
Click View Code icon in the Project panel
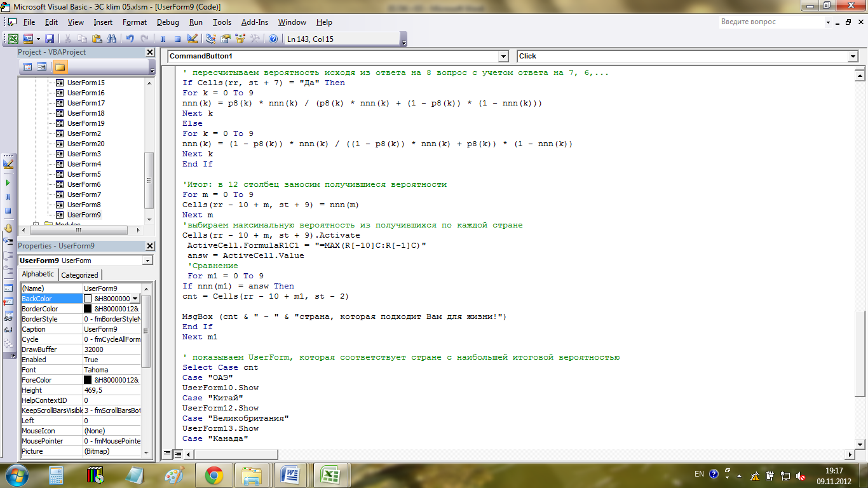pos(27,67)
